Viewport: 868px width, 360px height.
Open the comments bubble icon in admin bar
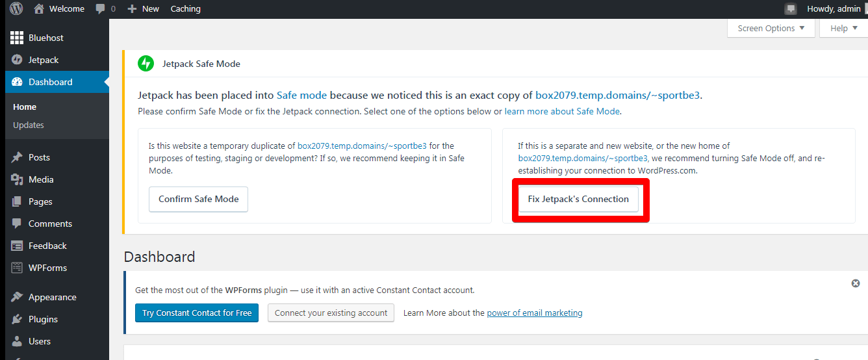click(x=100, y=9)
